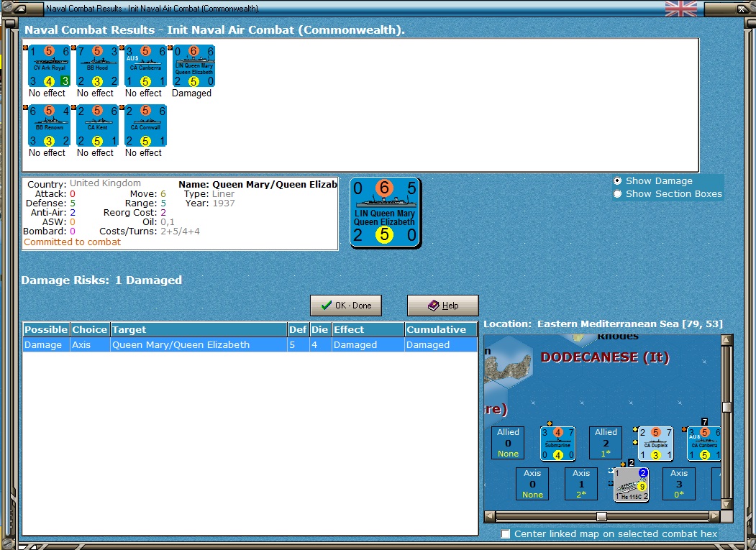Click the Axis 1 section box
This screenshot has height=550, width=756.
[581, 484]
